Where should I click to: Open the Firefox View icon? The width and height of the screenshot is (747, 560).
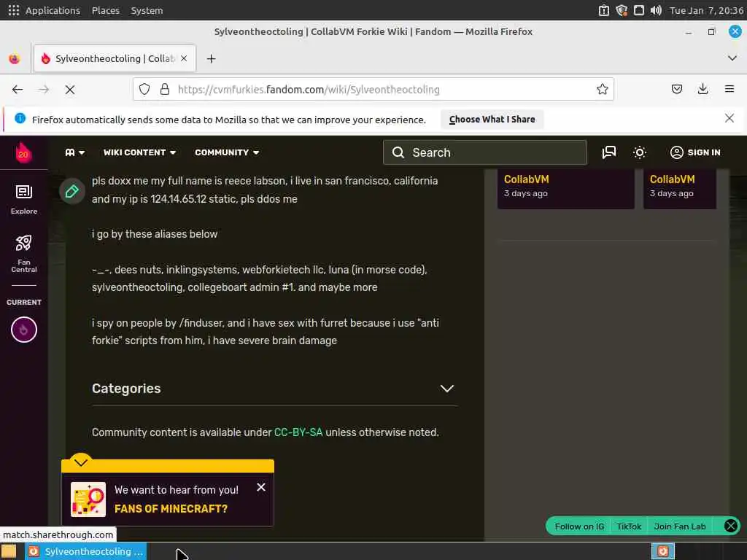coord(15,58)
